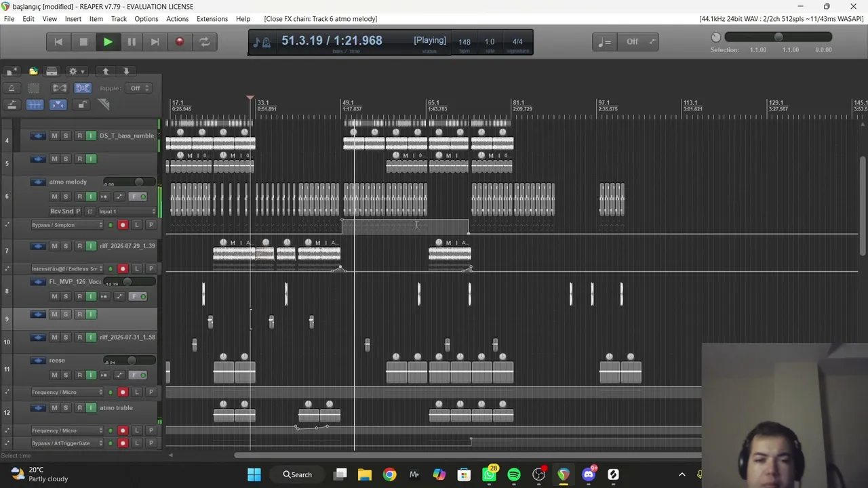Open FX chain on atmo melody track

pos(138,197)
